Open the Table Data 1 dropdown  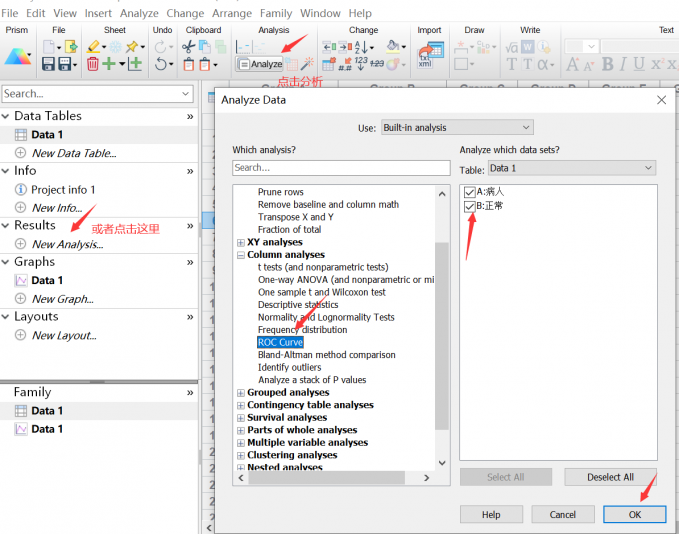coord(572,168)
